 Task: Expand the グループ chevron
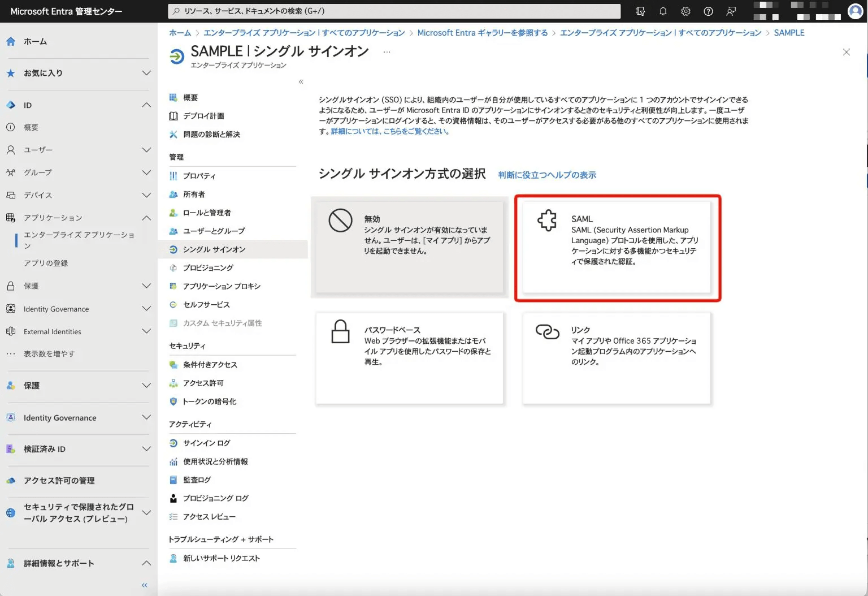coord(146,172)
